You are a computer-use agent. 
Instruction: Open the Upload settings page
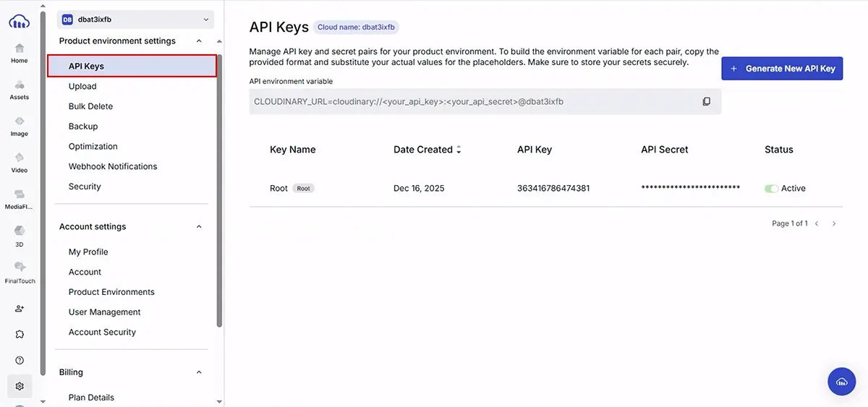tap(82, 87)
